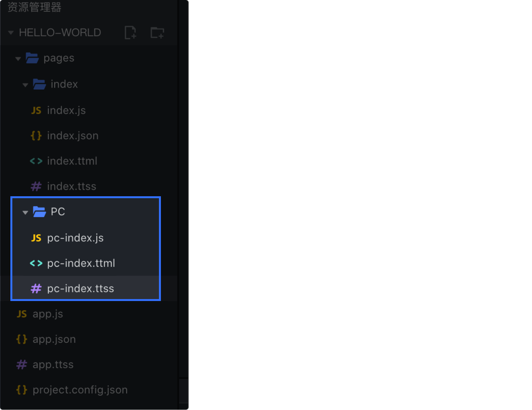This screenshot has width=532, height=410.
Task: Open the index.ttss stylesheet
Action: coord(71,186)
